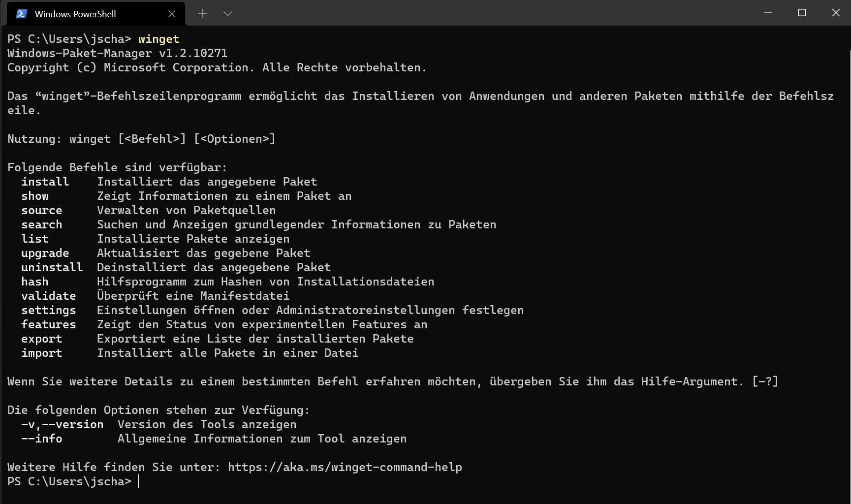Click the settings command entry

tap(48, 310)
